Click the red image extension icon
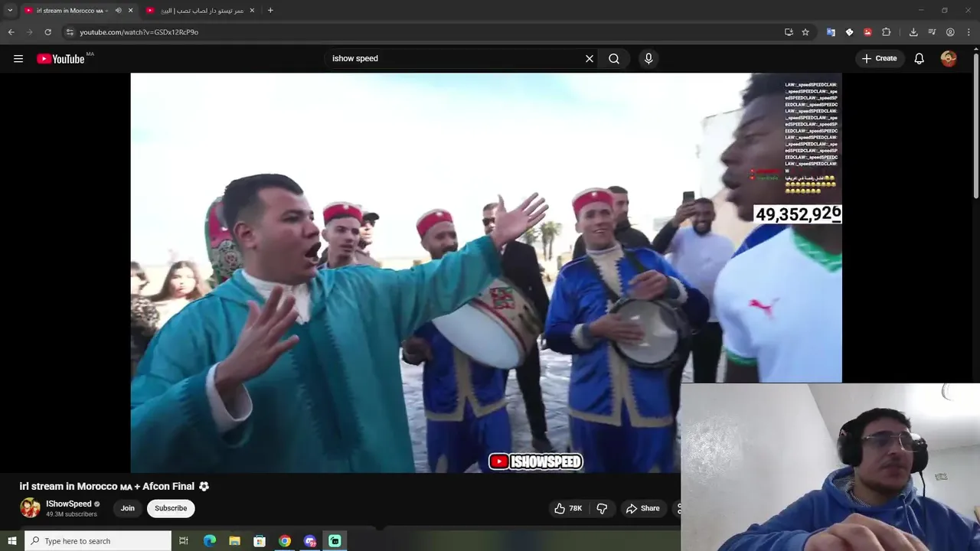The width and height of the screenshot is (980, 551). [867, 32]
